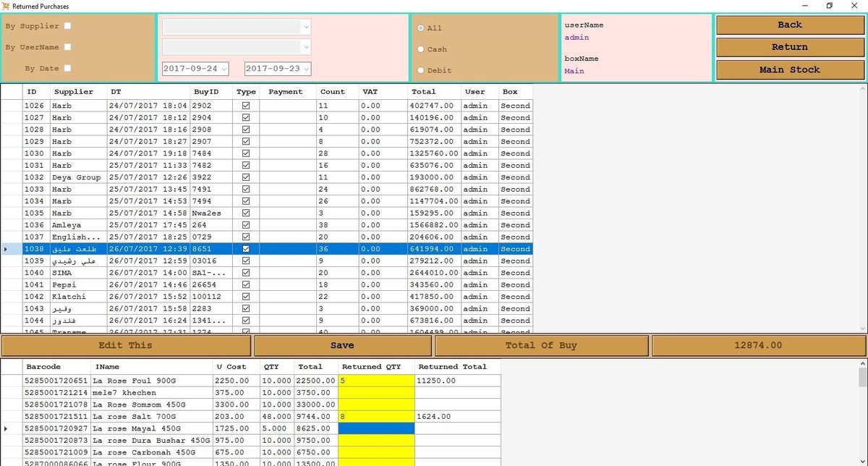Image resolution: width=868 pixels, height=466 pixels.
Task: Click the row arrow beside La rose Mayal 450G
Action: 7,429
